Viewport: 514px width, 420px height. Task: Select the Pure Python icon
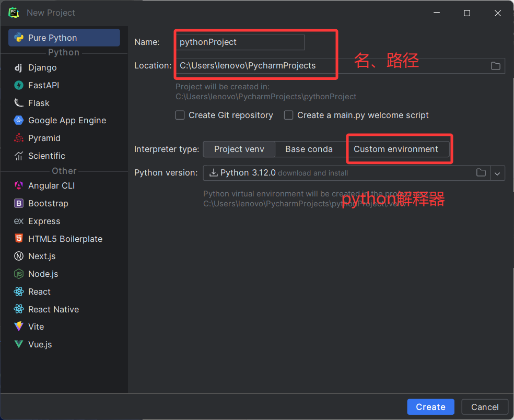pyautogui.click(x=19, y=38)
